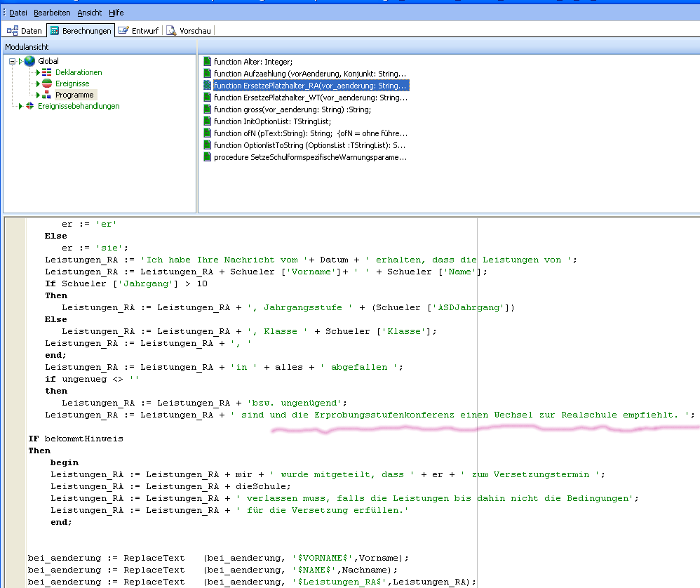The height and width of the screenshot is (588, 700).
Task: Switch to the Vorschau tab
Action: point(189,31)
